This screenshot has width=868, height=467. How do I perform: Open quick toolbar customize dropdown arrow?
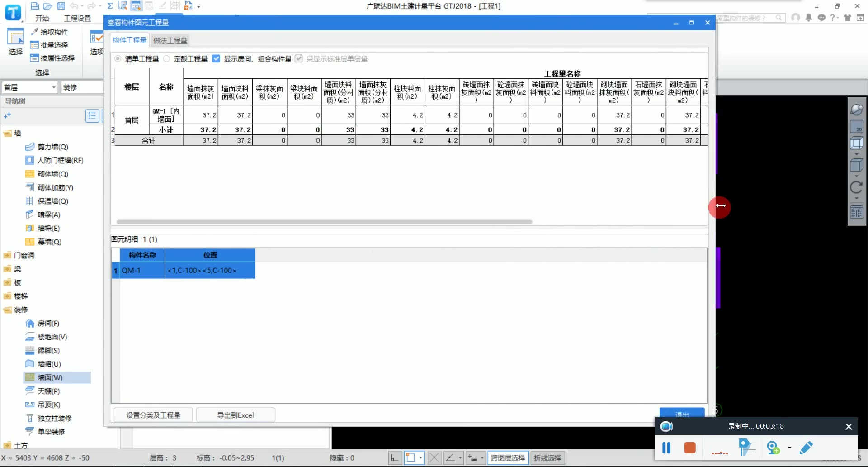[198, 6]
